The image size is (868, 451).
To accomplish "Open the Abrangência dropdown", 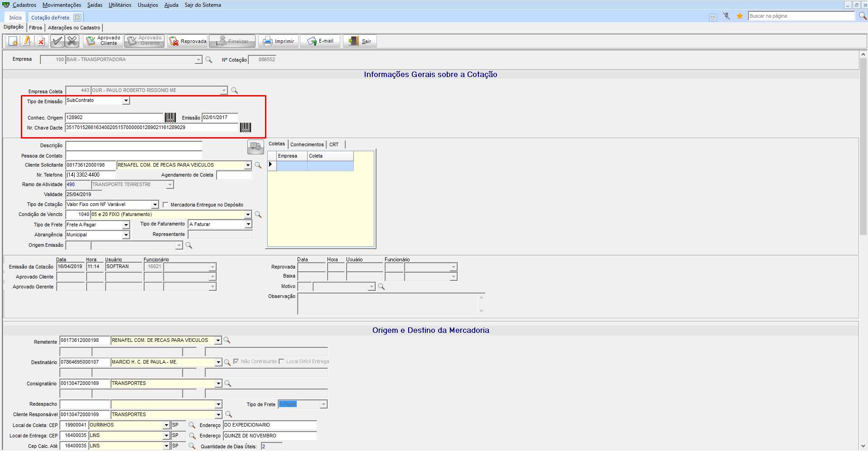I will pos(126,235).
